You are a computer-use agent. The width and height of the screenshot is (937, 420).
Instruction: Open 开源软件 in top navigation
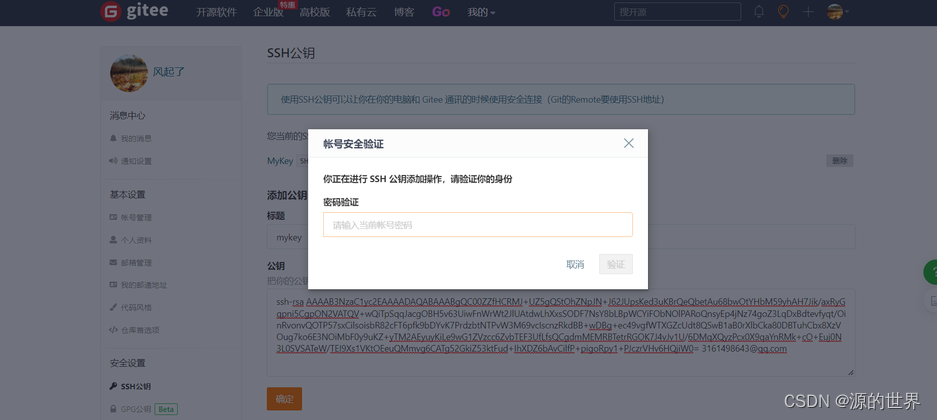click(x=216, y=12)
